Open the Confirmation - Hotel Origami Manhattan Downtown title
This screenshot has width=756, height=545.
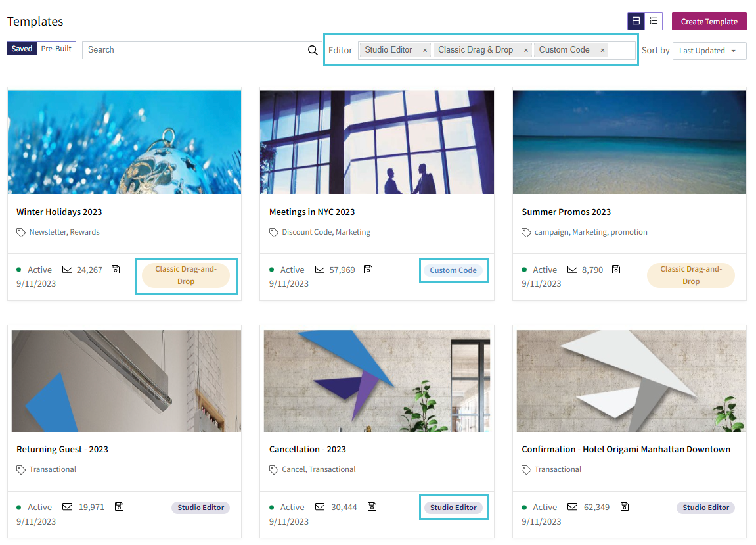point(626,450)
